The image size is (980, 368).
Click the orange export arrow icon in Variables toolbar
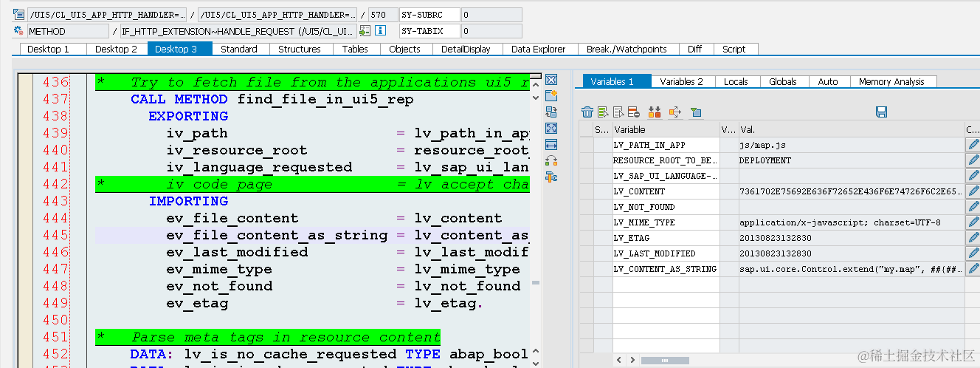[674, 112]
